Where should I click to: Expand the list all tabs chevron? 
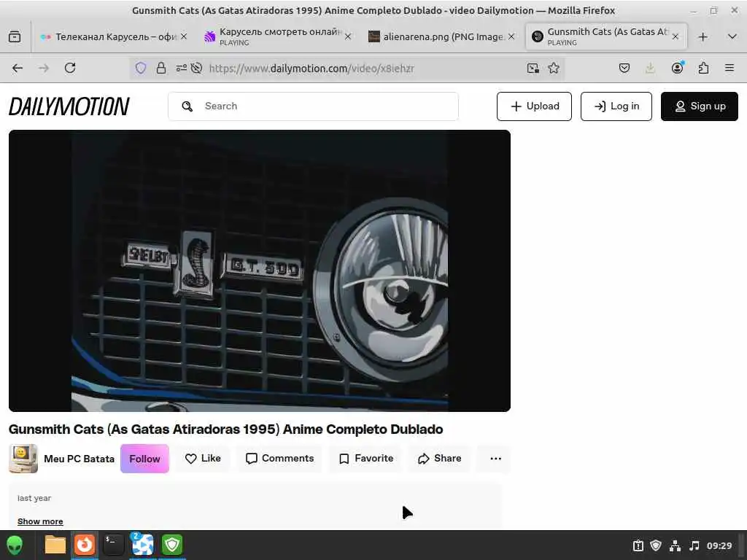pyautogui.click(x=732, y=36)
